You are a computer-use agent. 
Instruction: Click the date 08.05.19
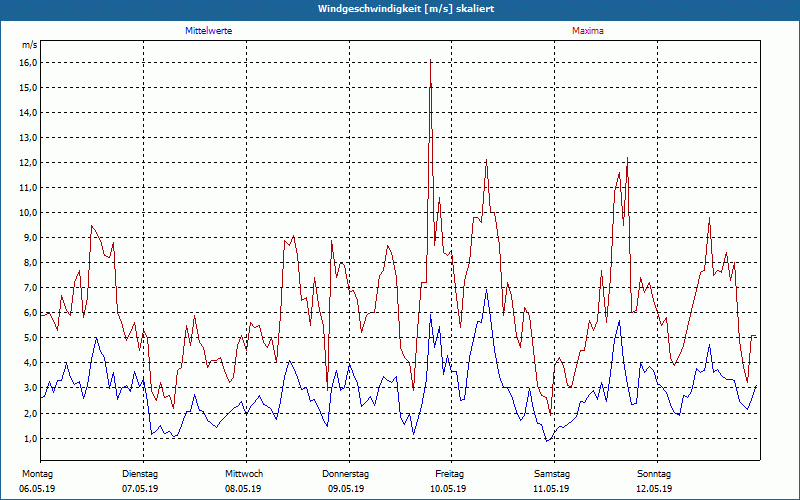click(243, 489)
